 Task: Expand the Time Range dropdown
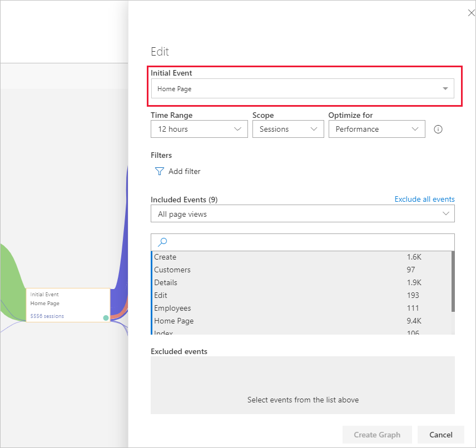click(x=199, y=129)
